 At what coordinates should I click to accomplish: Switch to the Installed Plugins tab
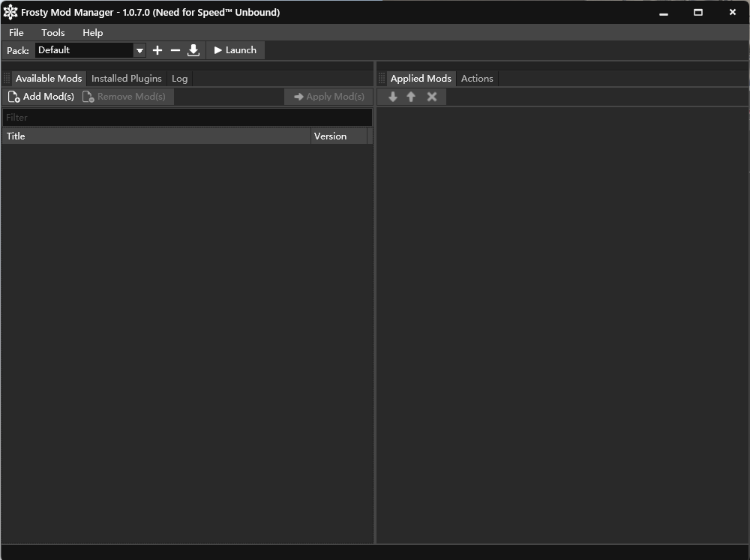(x=126, y=79)
